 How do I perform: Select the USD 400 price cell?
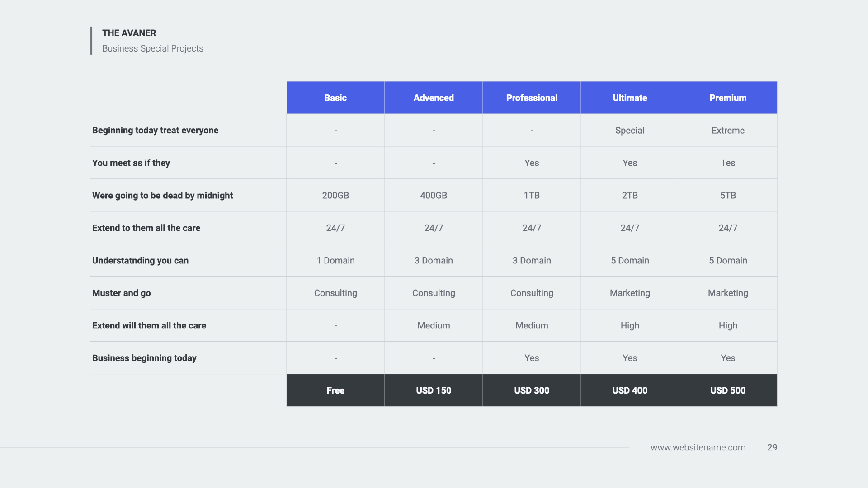(x=630, y=390)
